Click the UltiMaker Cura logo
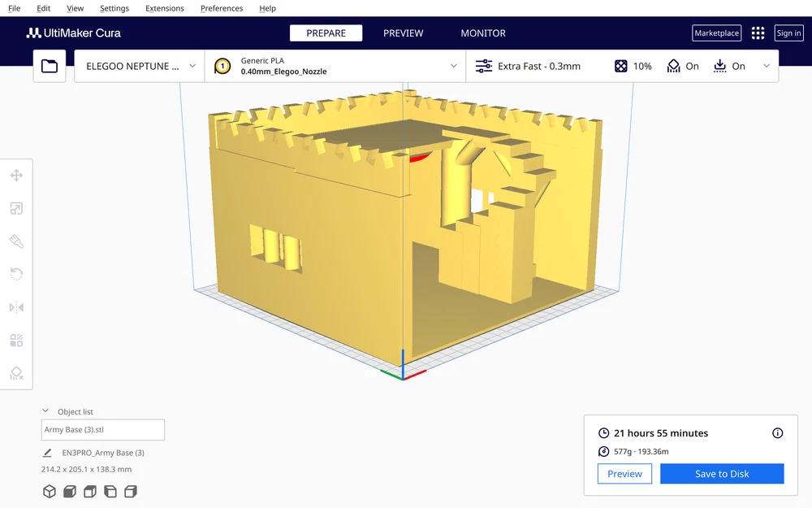 74,33
